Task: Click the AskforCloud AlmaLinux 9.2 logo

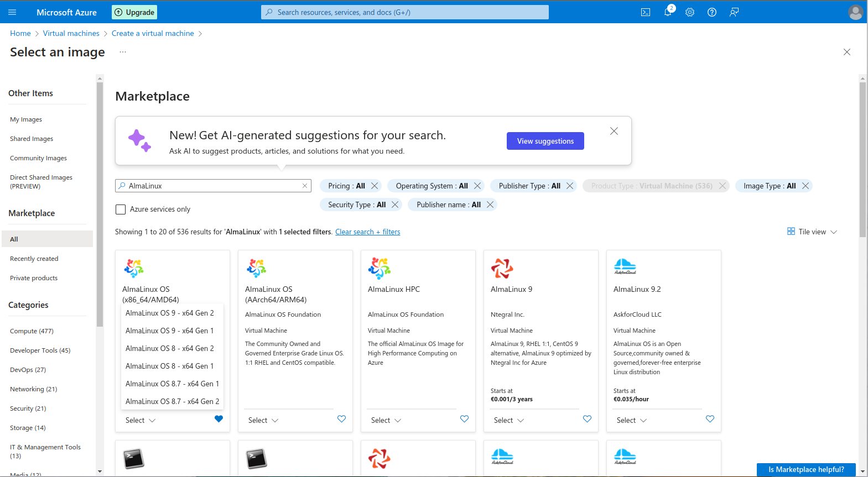Action: (625, 266)
